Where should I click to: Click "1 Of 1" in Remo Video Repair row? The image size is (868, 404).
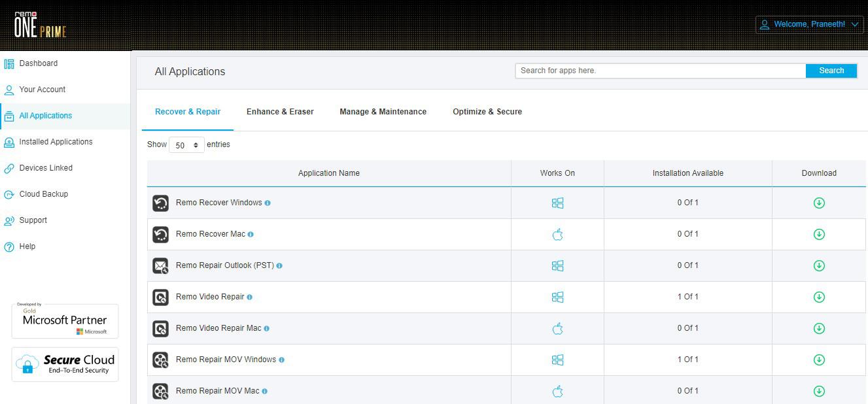click(688, 297)
